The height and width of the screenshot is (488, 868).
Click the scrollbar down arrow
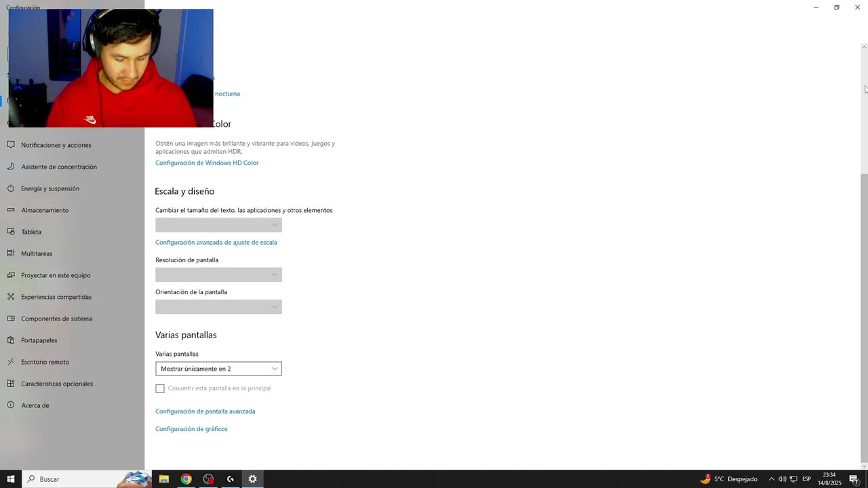864,466
